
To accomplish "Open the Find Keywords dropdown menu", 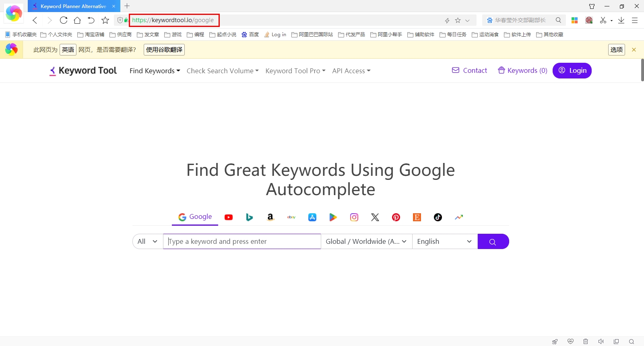I will click(155, 71).
